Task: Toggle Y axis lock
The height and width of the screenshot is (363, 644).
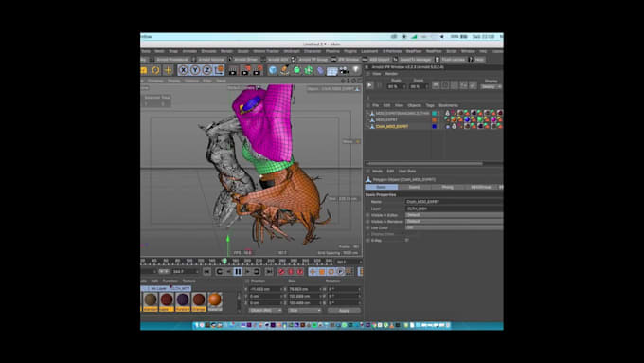Action: pyautogui.click(x=195, y=70)
